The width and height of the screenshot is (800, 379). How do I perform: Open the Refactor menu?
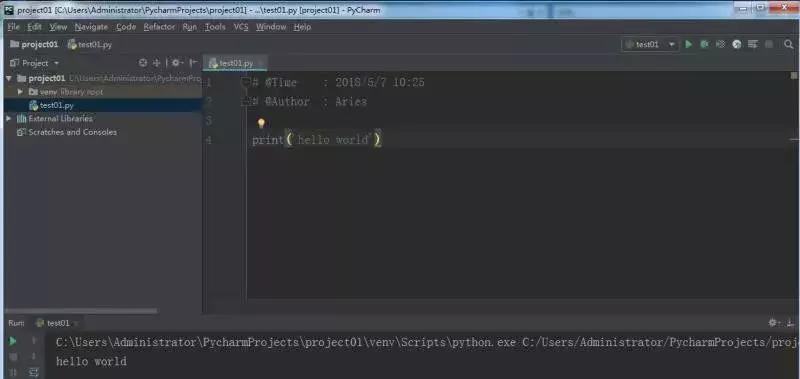pos(159,27)
